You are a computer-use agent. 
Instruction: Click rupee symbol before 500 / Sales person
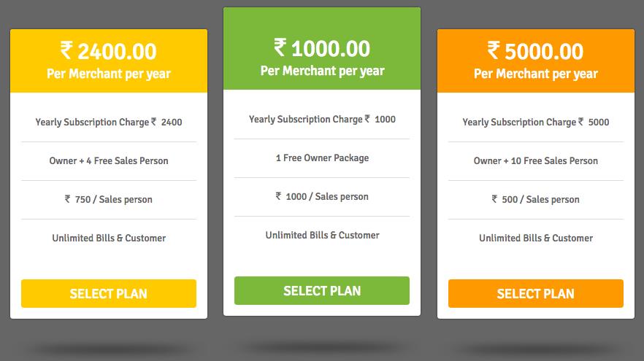[x=494, y=199]
